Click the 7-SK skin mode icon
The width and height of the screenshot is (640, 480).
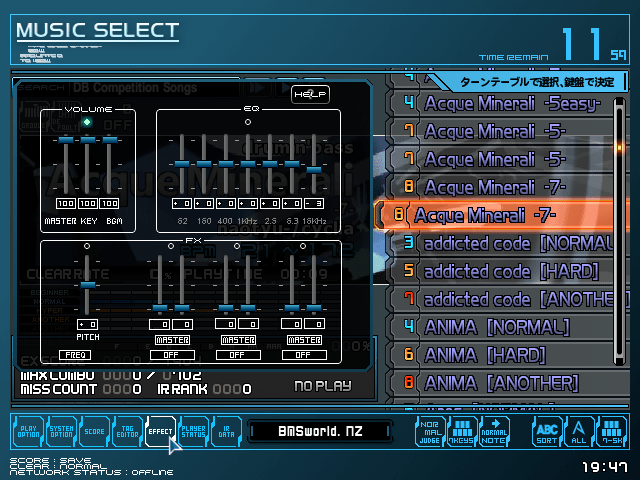(x=611, y=432)
